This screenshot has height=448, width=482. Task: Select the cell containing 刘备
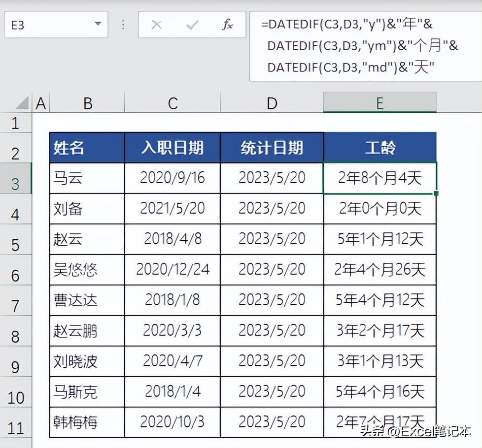point(87,209)
